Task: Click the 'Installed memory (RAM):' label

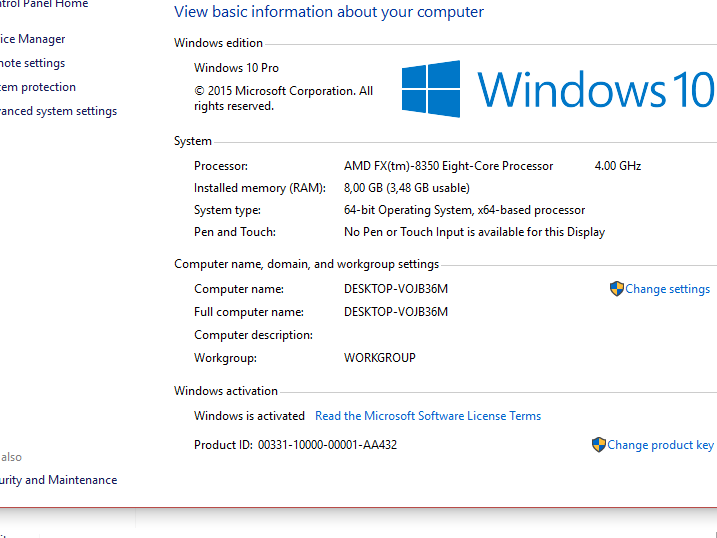Action: [260, 188]
